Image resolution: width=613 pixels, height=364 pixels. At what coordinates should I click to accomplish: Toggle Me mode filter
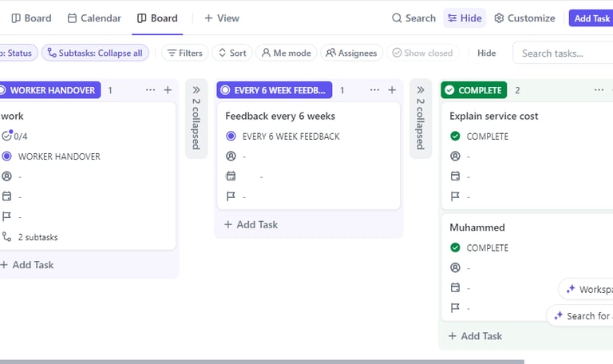(285, 53)
